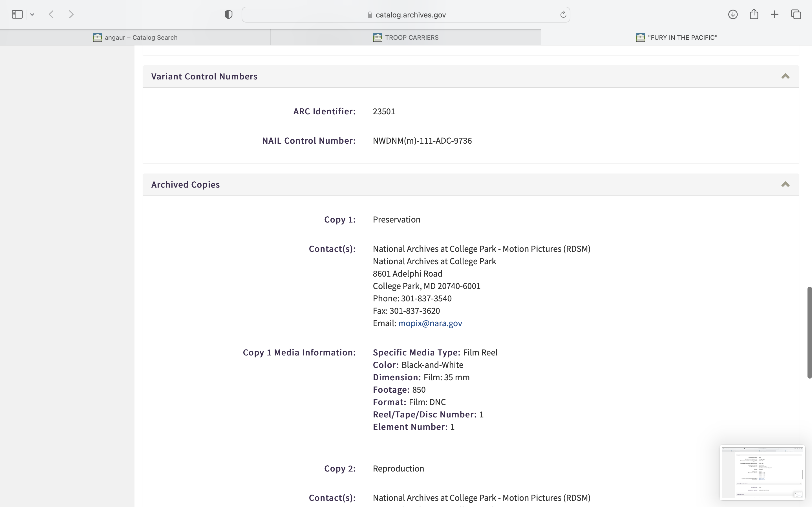Go forward using the forward arrow
The image size is (812, 507).
[x=71, y=14]
